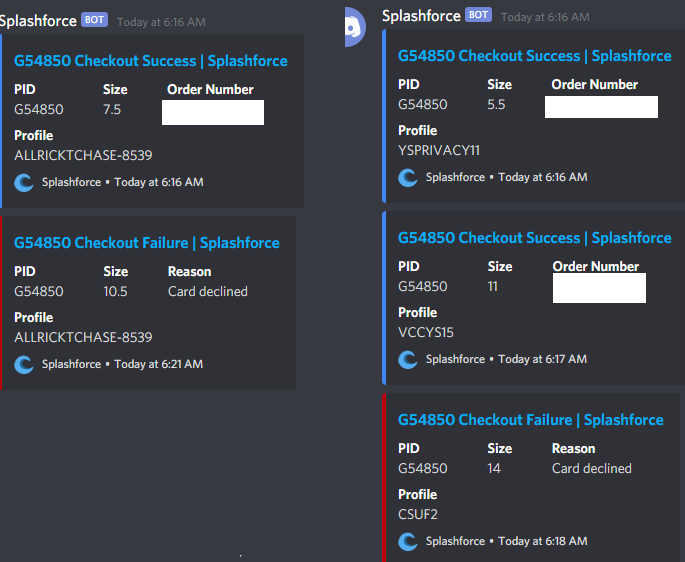Open Checkout Failure link for size 10.5
The width and height of the screenshot is (685, 562).
(147, 243)
